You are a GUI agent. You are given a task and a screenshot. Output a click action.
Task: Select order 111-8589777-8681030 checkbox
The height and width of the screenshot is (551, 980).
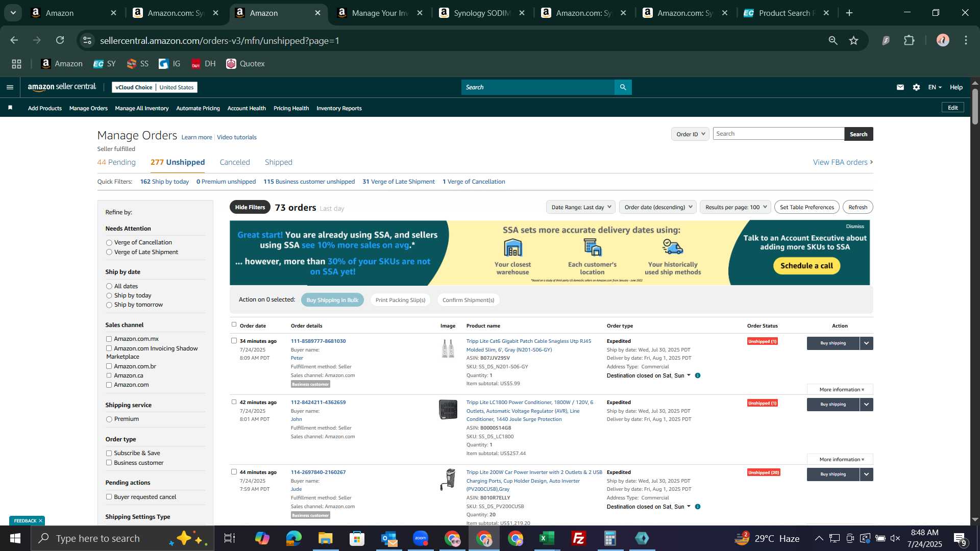click(234, 341)
